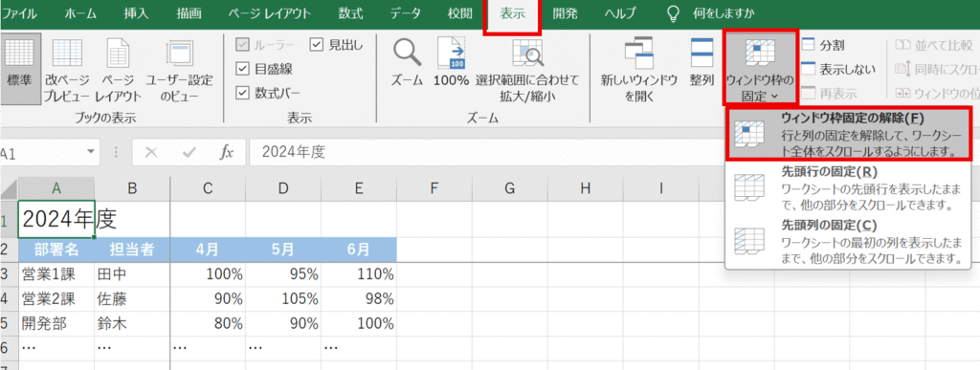The width and height of the screenshot is (980, 370).
Task: Select 先頭行の固定 menu option
Action: pos(848,187)
